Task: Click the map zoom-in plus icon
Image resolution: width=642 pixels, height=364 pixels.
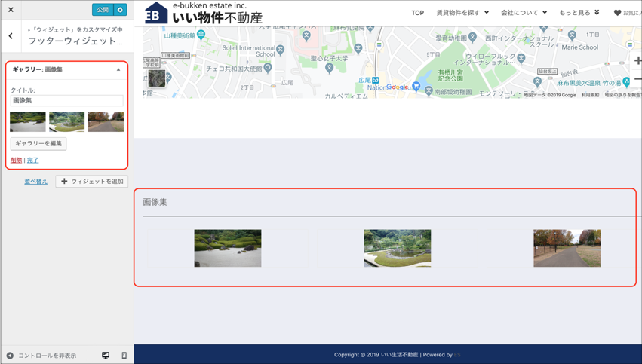Action: [x=637, y=60]
